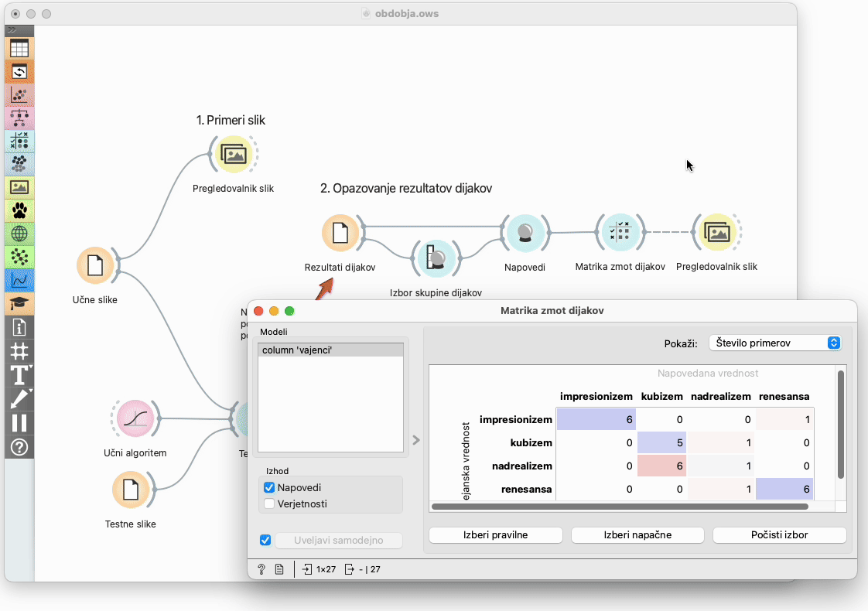Click the pause workflow icon
868x611 pixels.
19,423
